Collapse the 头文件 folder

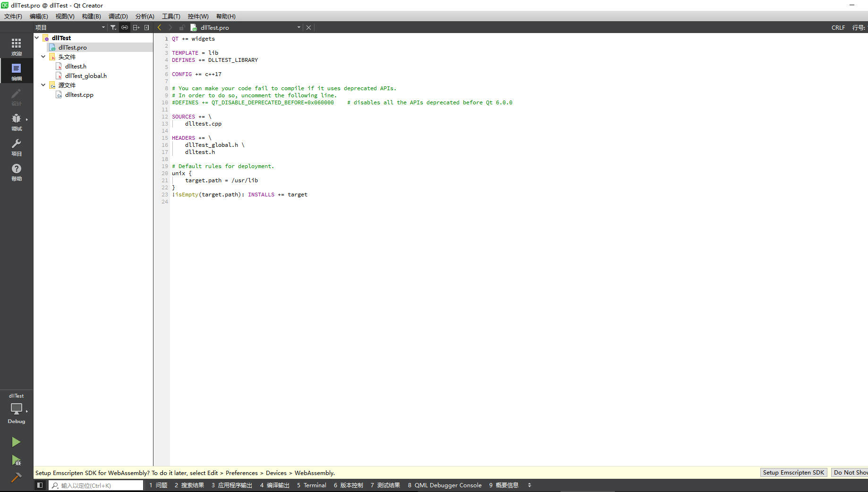coord(43,57)
